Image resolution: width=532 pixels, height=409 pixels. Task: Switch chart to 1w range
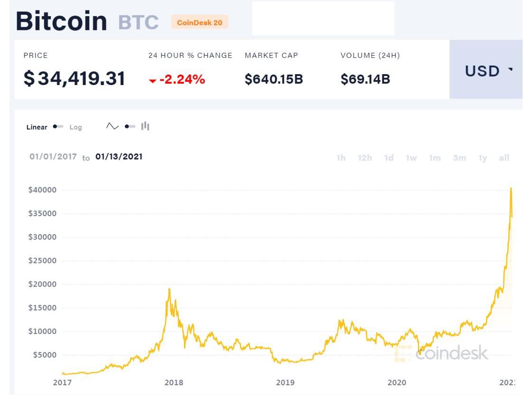point(411,158)
